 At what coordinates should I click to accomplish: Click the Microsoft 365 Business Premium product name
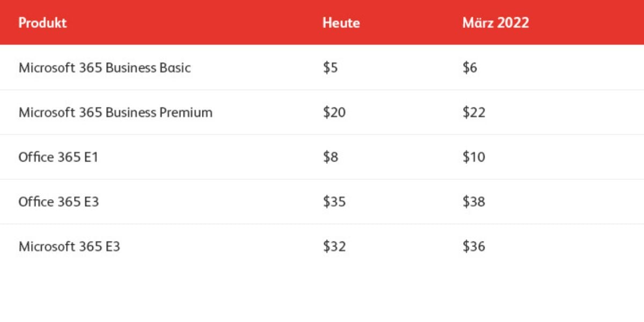tap(115, 112)
